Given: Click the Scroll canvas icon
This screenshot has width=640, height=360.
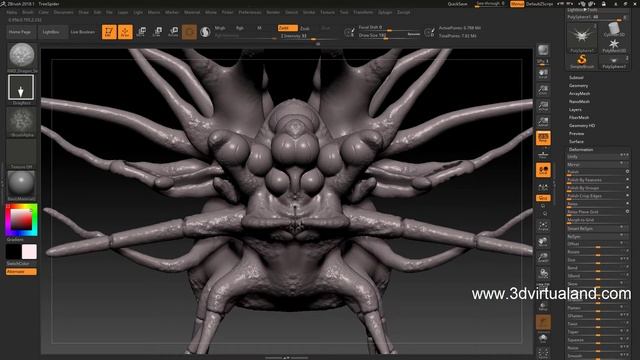Looking at the screenshot, I should point(543,73).
